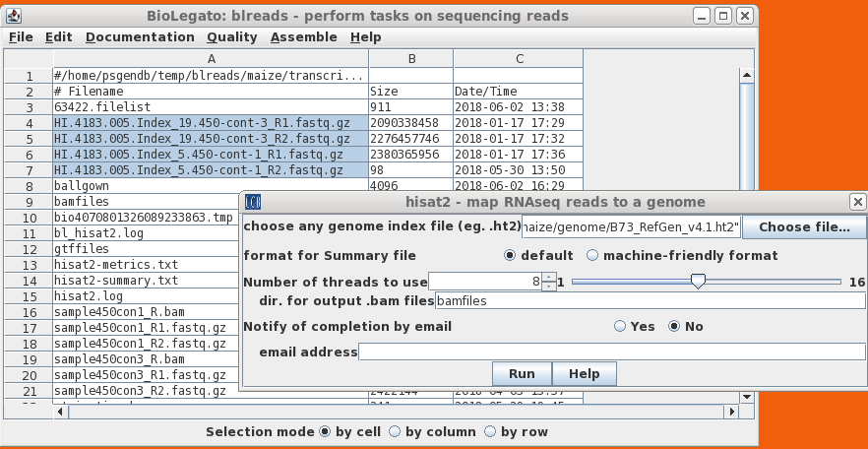The height and width of the screenshot is (449, 868).
Task: Set selection mode to by column
Action: click(395, 432)
